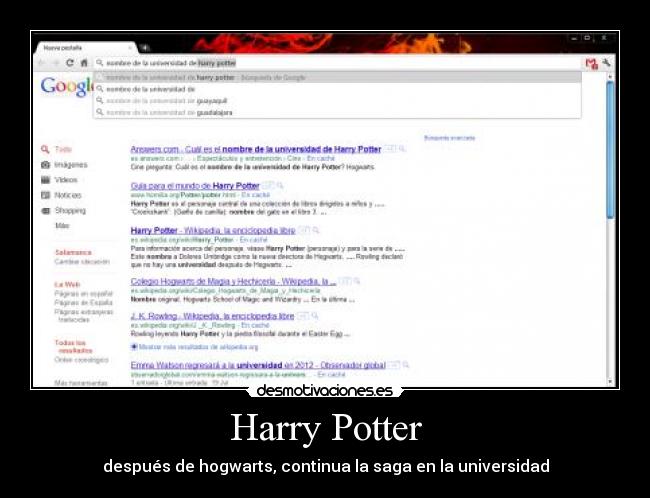Close the Nueva pestaña tab
Screen dimensions: 650x498
[130, 48]
